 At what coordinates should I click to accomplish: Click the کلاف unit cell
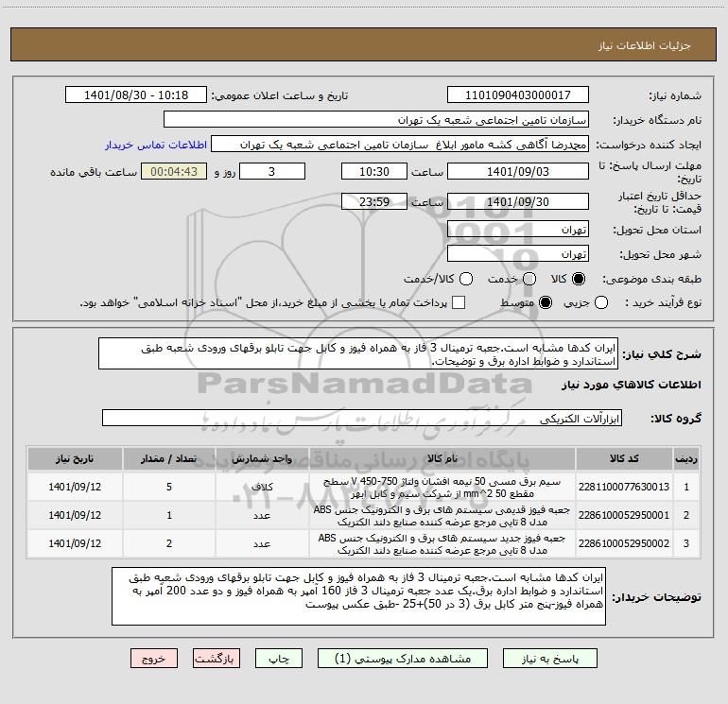(x=262, y=487)
